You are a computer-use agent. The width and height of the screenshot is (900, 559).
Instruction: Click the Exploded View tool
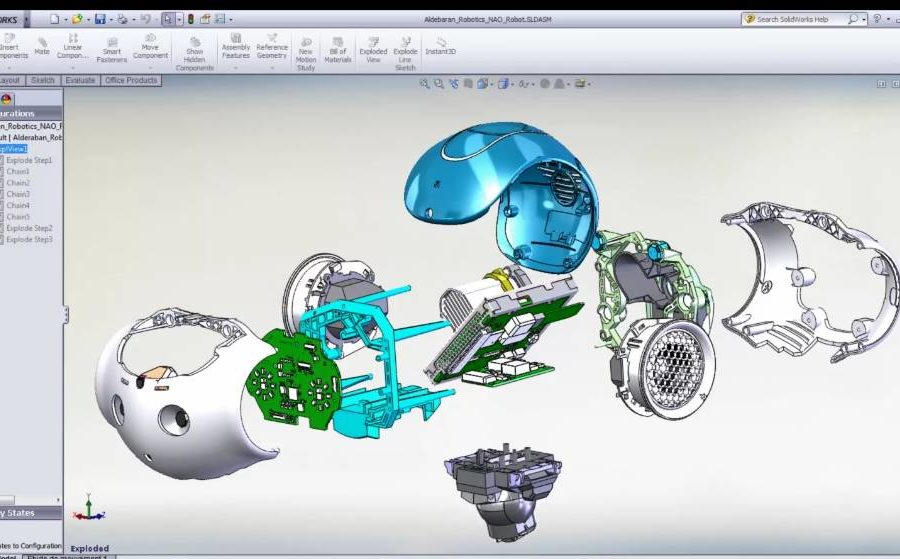373,50
